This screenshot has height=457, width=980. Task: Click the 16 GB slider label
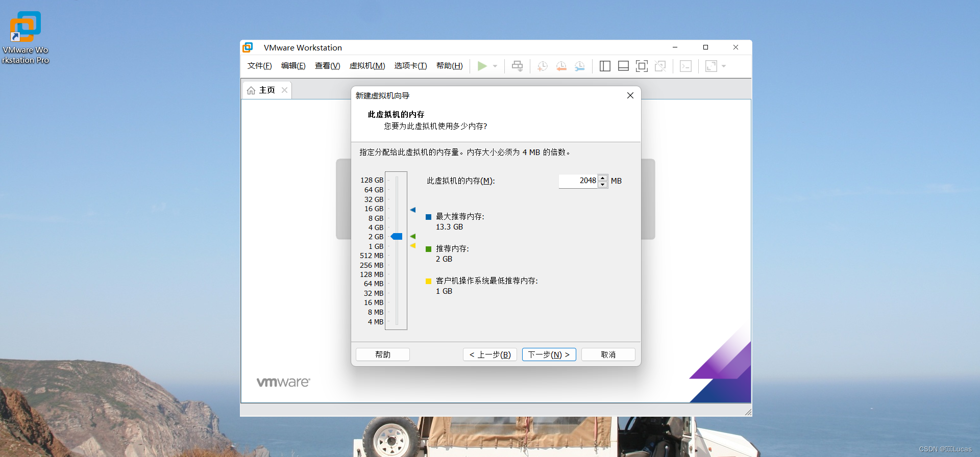click(374, 209)
